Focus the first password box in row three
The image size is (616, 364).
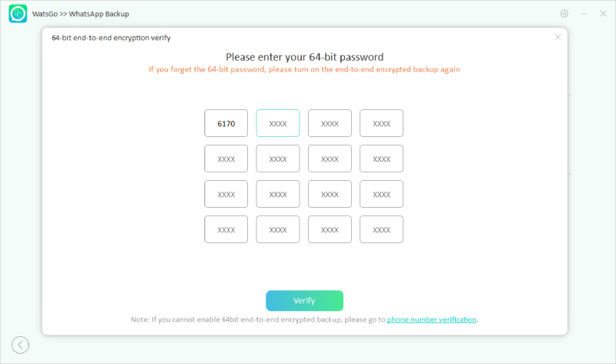(x=226, y=194)
